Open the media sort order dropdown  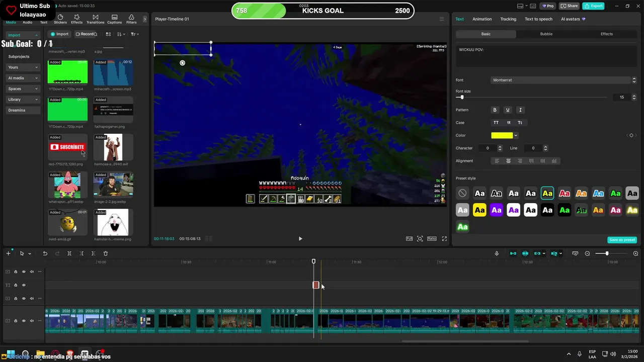121,34
